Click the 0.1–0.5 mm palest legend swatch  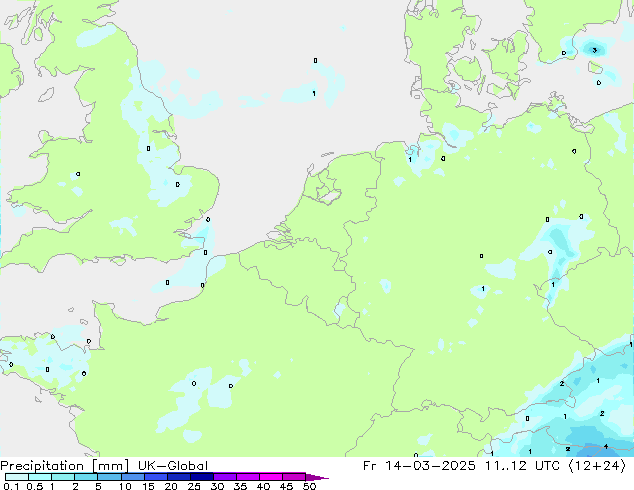pos(17,477)
